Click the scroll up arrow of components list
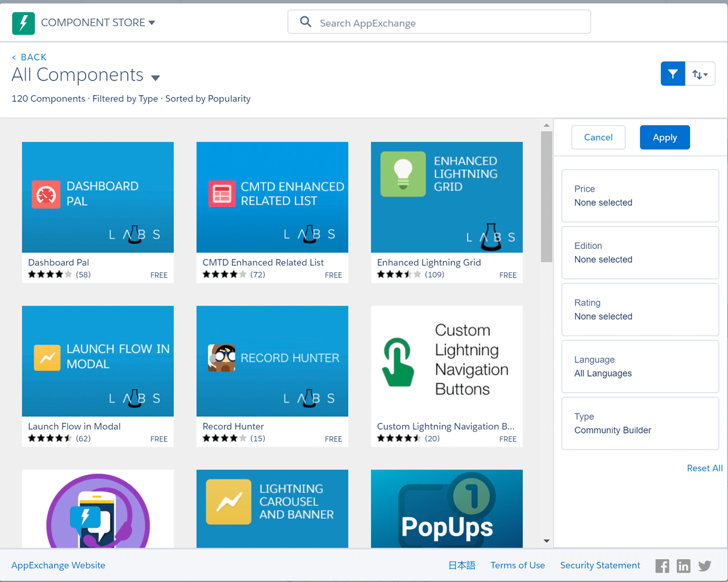This screenshot has width=728, height=582. tap(547, 125)
